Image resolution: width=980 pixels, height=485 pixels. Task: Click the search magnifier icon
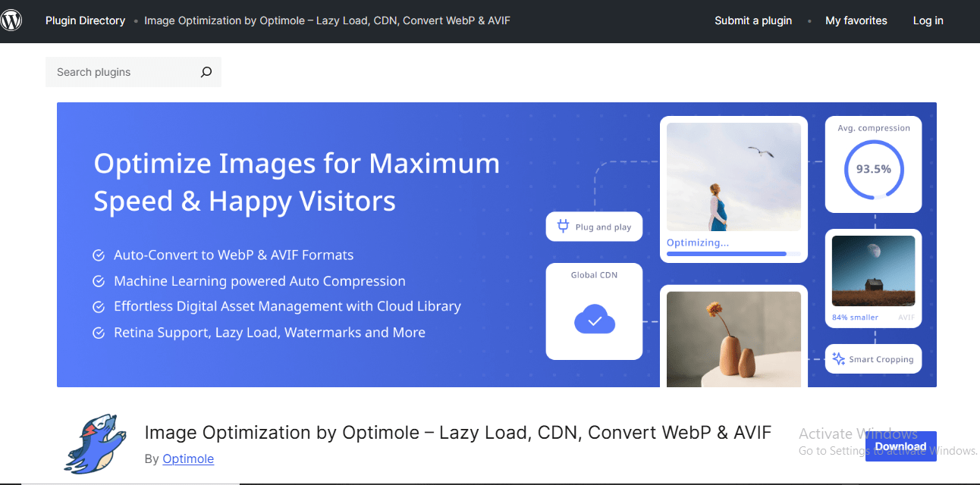click(206, 72)
